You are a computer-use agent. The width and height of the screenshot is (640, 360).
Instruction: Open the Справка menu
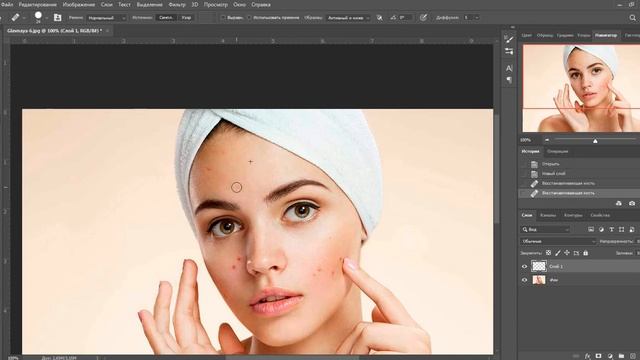(x=261, y=4)
